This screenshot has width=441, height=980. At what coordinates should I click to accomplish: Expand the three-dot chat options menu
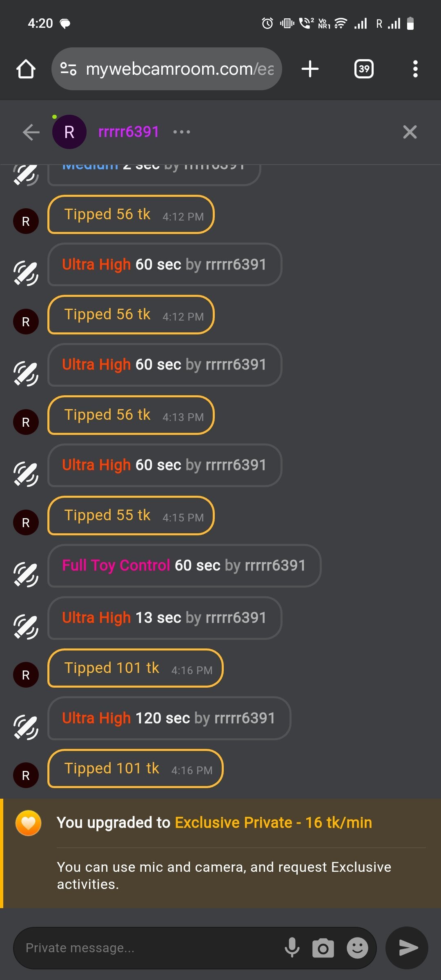tap(181, 132)
